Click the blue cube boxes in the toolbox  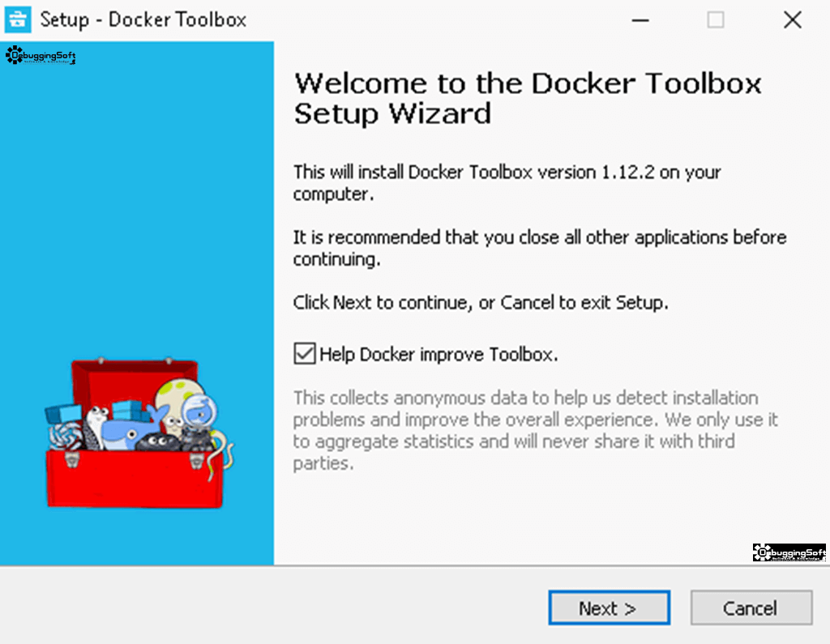(63, 414)
